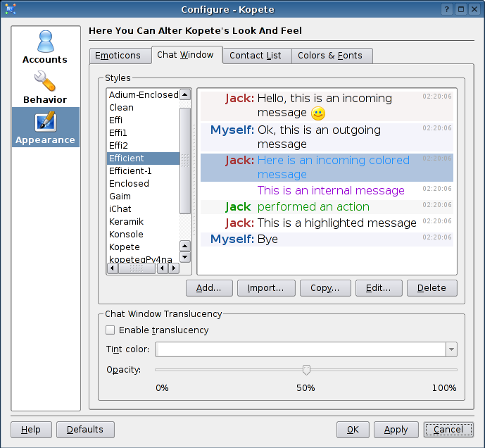Select the Enclosed style
Image resolution: width=485 pixels, height=448 pixels.
(143, 184)
